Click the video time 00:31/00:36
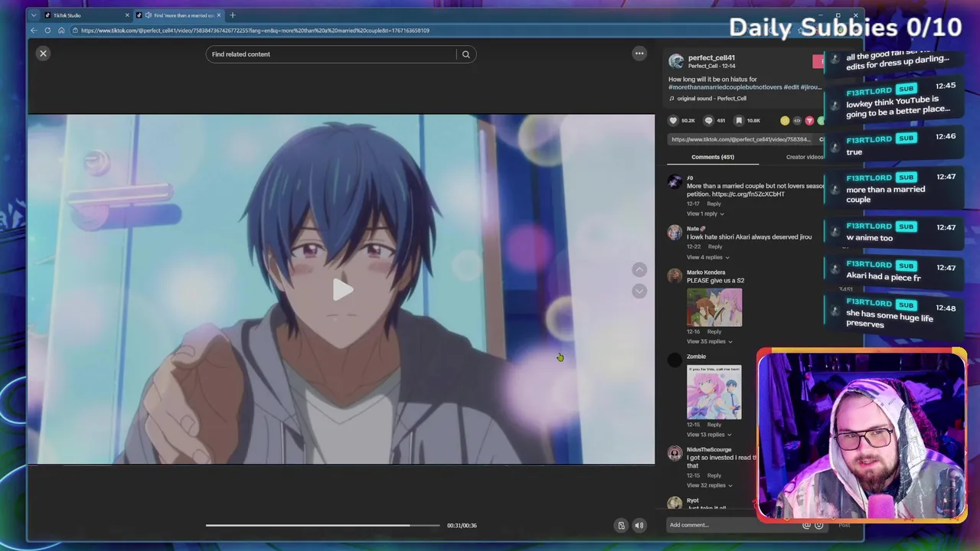The image size is (980, 551). click(x=462, y=526)
